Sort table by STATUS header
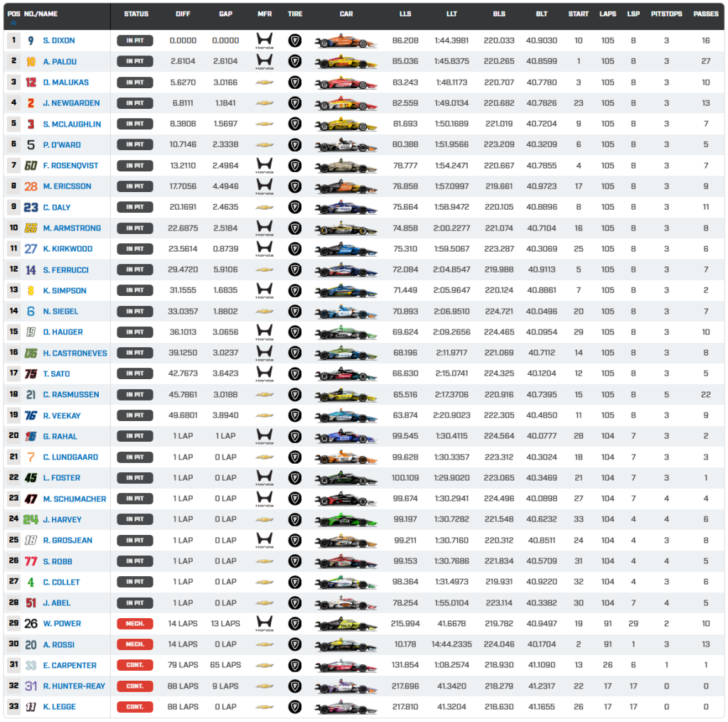The height and width of the screenshot is (722, 728). point(136,14)
